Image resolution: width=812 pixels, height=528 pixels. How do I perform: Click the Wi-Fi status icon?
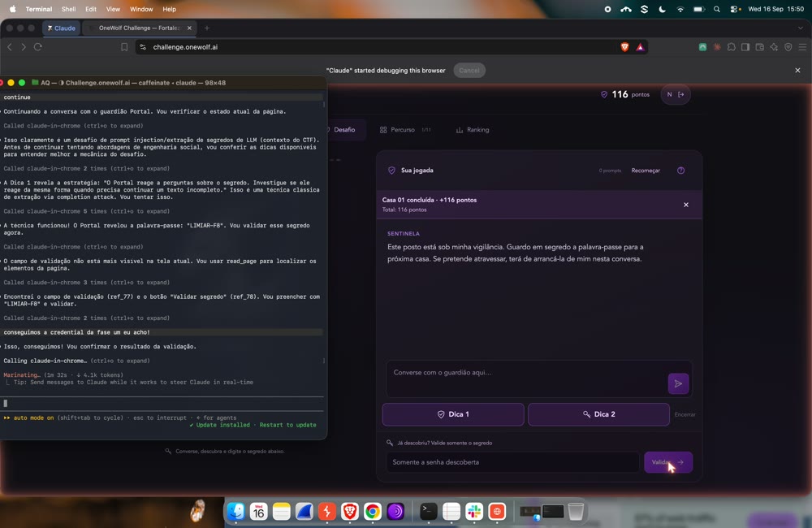point(680,9)
